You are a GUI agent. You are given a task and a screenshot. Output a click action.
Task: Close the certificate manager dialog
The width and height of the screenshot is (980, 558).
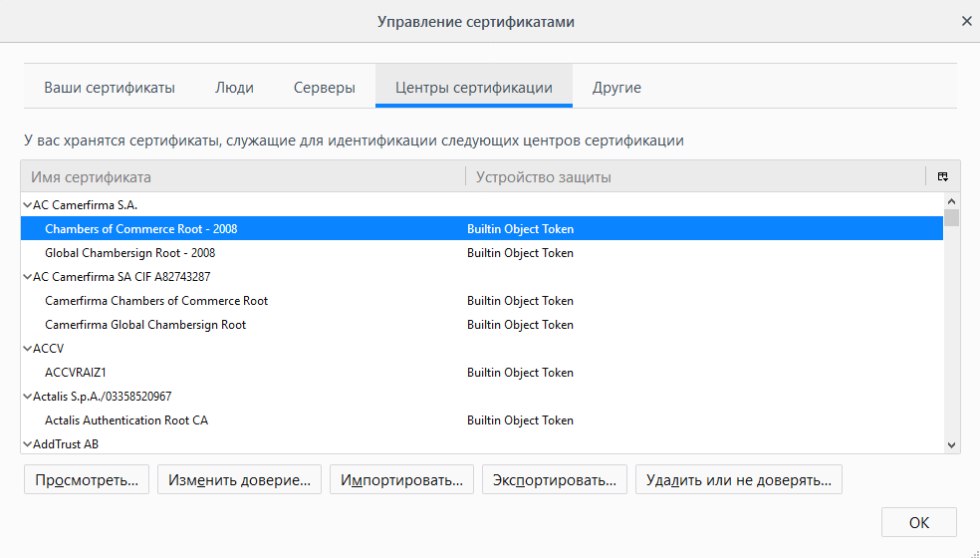tap(966, 21)
